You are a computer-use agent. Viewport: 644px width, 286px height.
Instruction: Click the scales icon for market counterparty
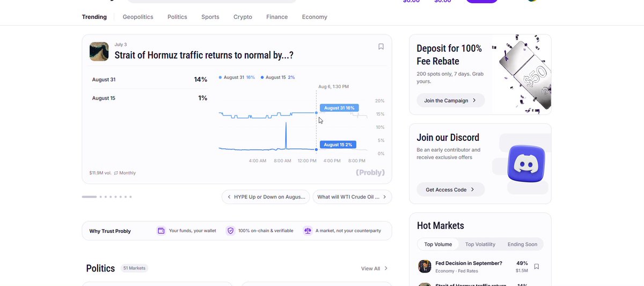click(x=308, y=231)
